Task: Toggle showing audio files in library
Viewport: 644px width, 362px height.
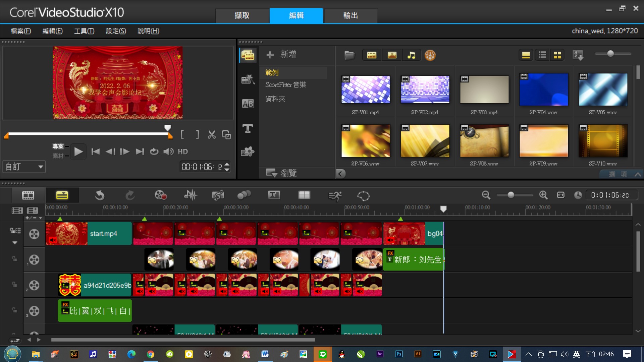Action: pyautogui.click(x=411, y=55)
